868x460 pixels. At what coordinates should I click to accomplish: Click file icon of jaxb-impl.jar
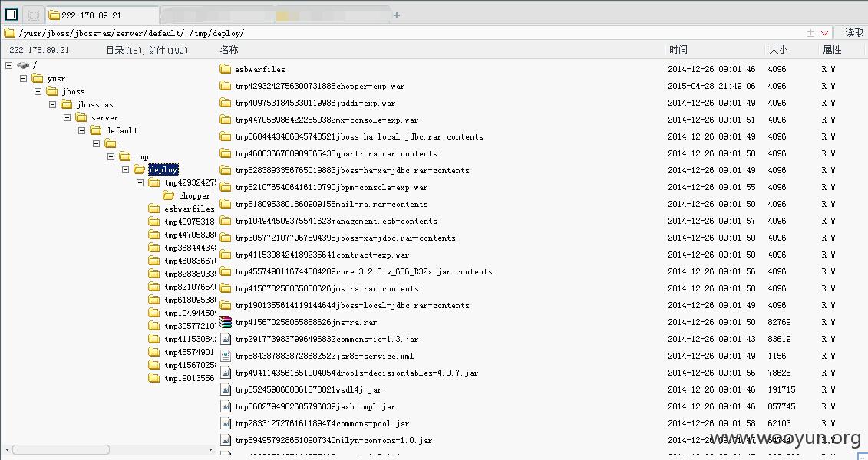point(226,406)
